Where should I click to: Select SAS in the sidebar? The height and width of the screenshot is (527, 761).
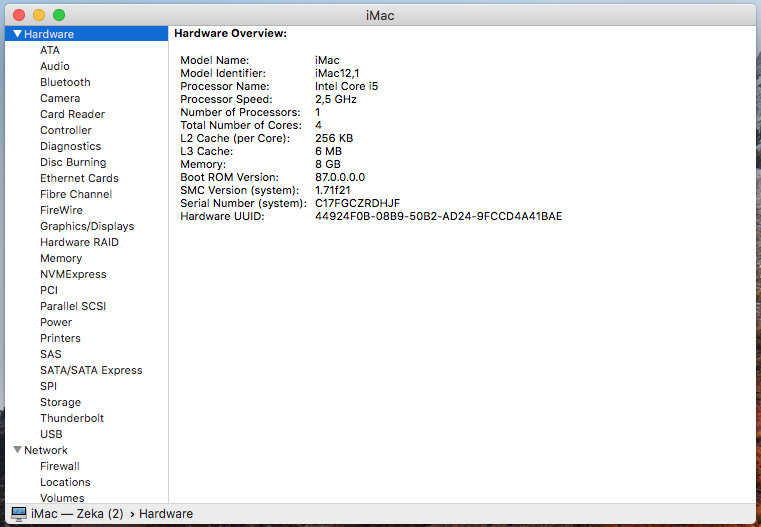[50, 354]
